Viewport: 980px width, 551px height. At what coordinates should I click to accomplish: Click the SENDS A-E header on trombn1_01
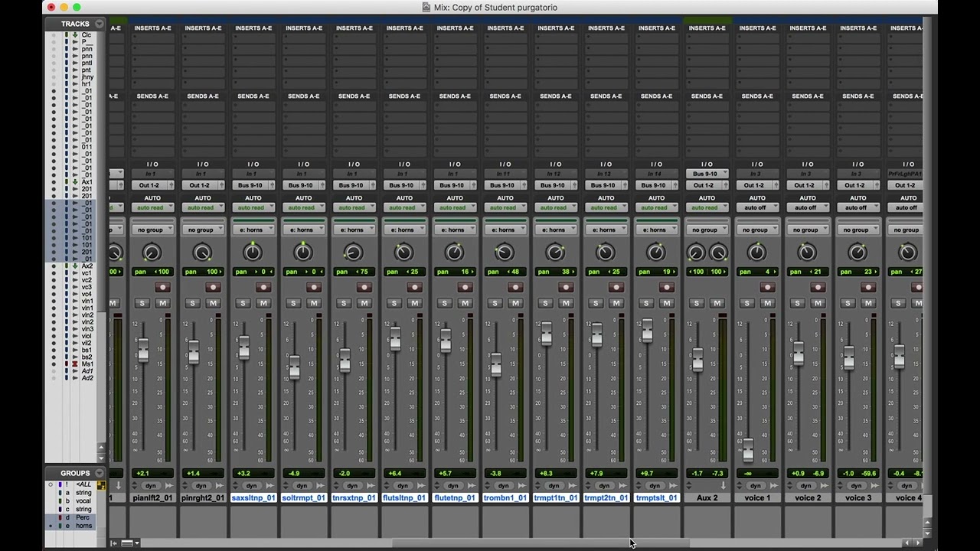click(505, 96)
